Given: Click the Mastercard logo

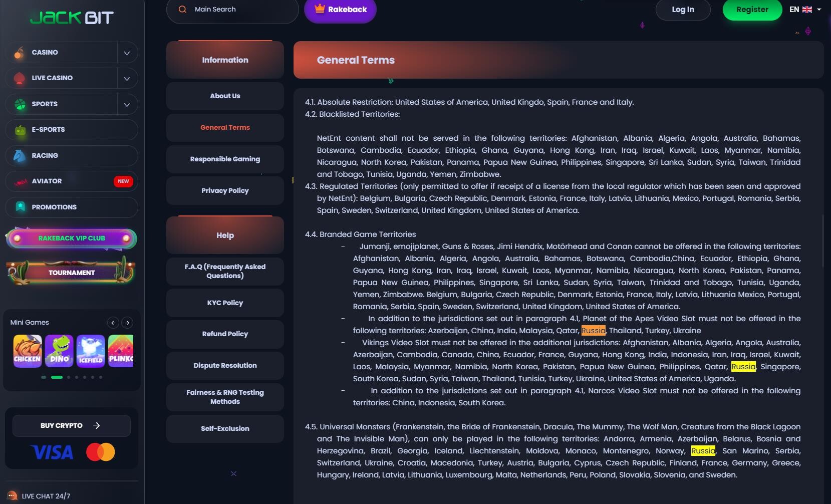Looking at the screenshot, I should coord(101,452).
